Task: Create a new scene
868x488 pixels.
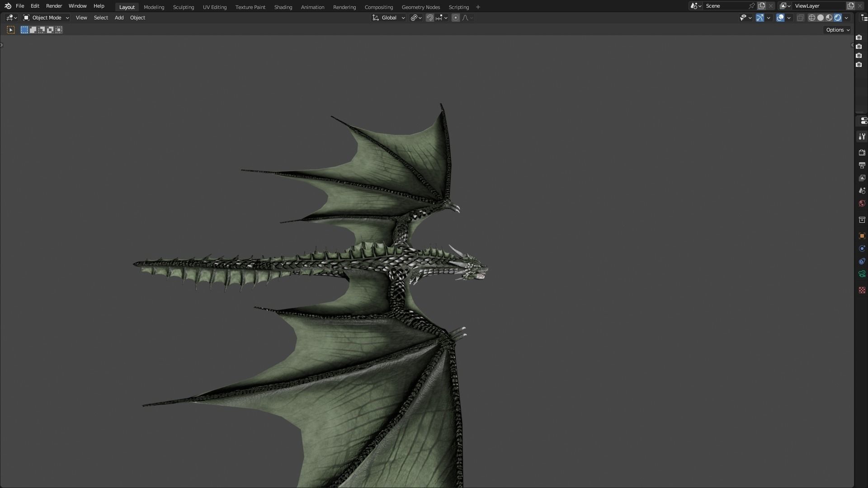Action: coord(762,6)
